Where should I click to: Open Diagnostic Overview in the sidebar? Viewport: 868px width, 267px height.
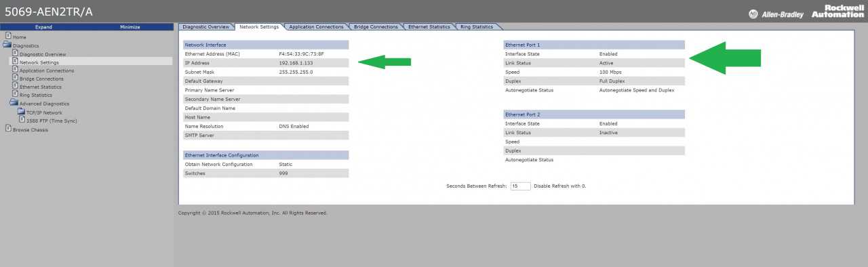coord(43,54)
